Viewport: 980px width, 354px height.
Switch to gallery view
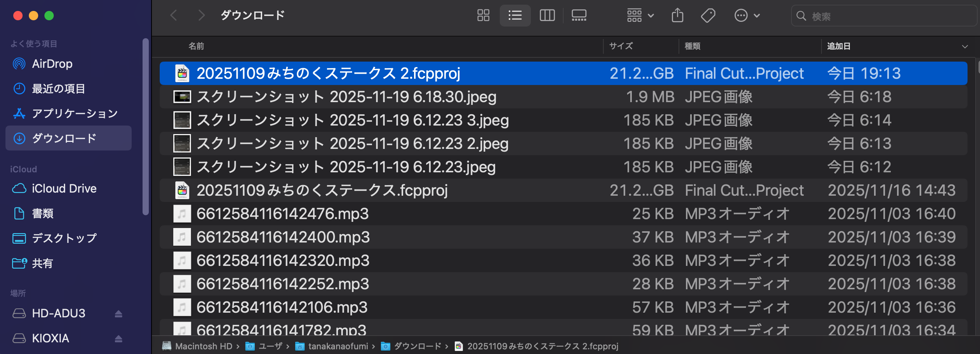click(579, 16)
